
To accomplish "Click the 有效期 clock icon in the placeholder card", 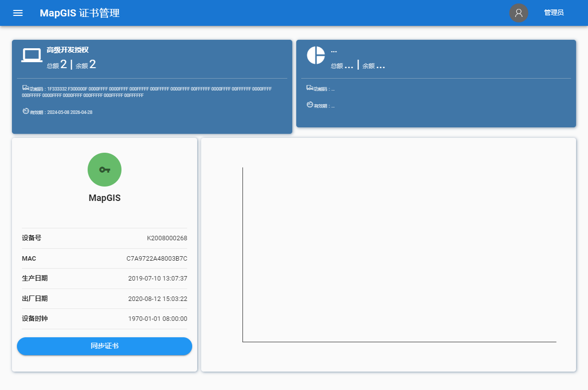I will tap(310, 104).
